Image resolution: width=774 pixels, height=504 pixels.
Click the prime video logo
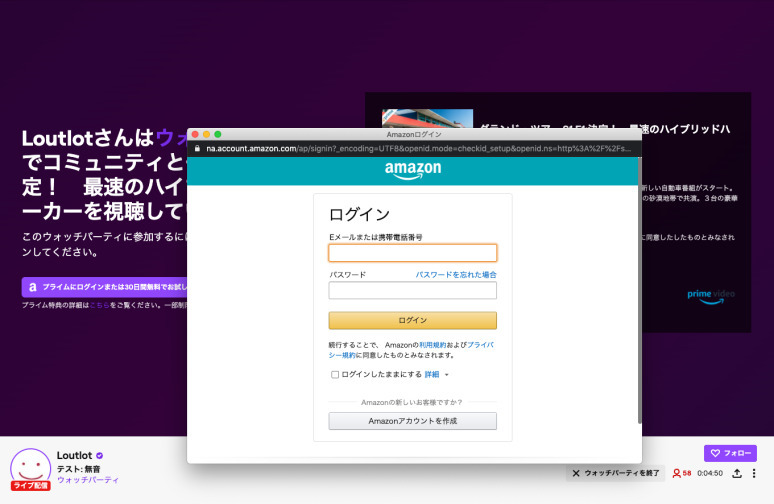pyautogui.click(x=711, y=296)
